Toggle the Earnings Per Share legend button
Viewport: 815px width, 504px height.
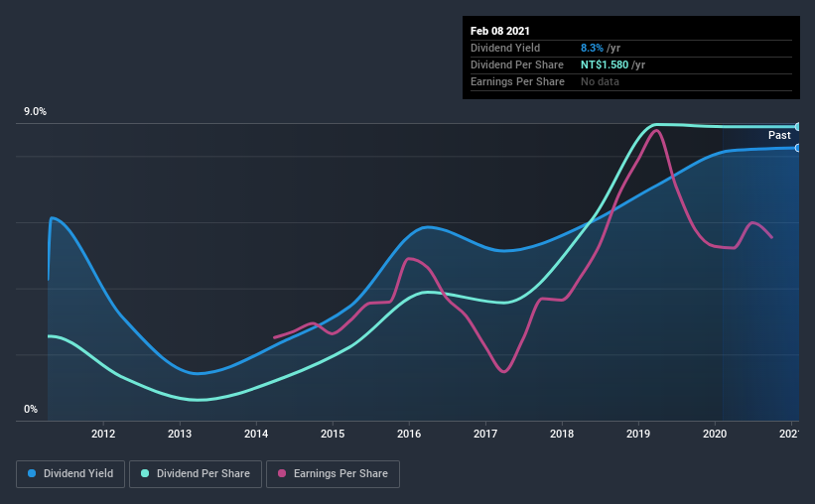click(333, 474)
